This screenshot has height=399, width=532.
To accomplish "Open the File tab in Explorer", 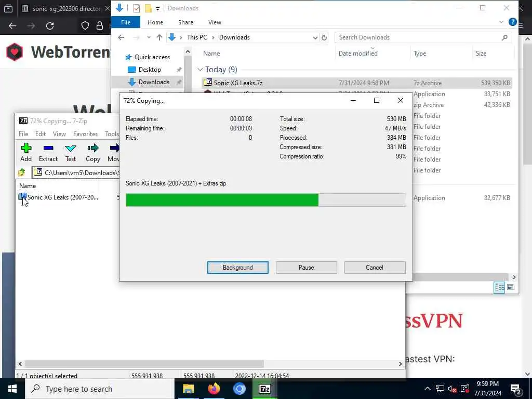I will [126, 22].
